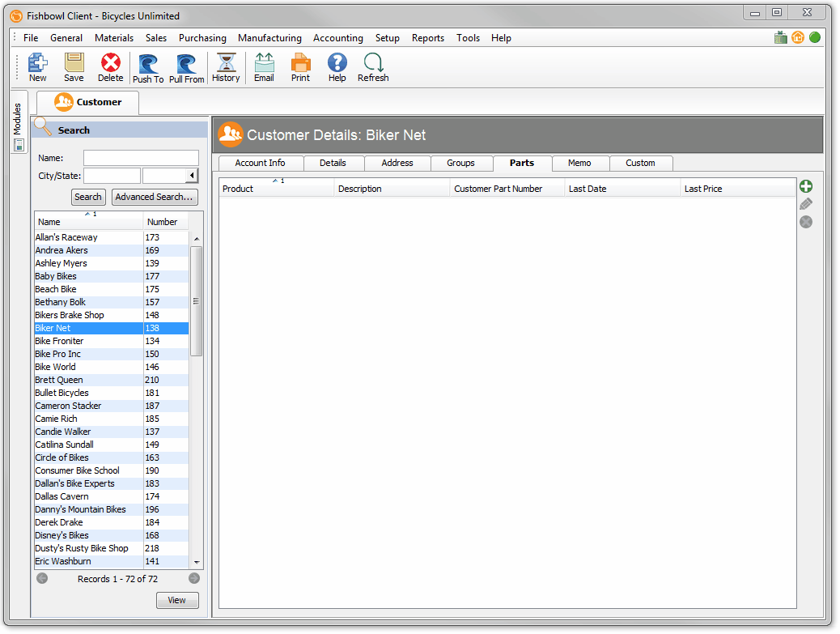Select Consumer Bike School customer row
840x634 pixels.
(x=112, y=470)
